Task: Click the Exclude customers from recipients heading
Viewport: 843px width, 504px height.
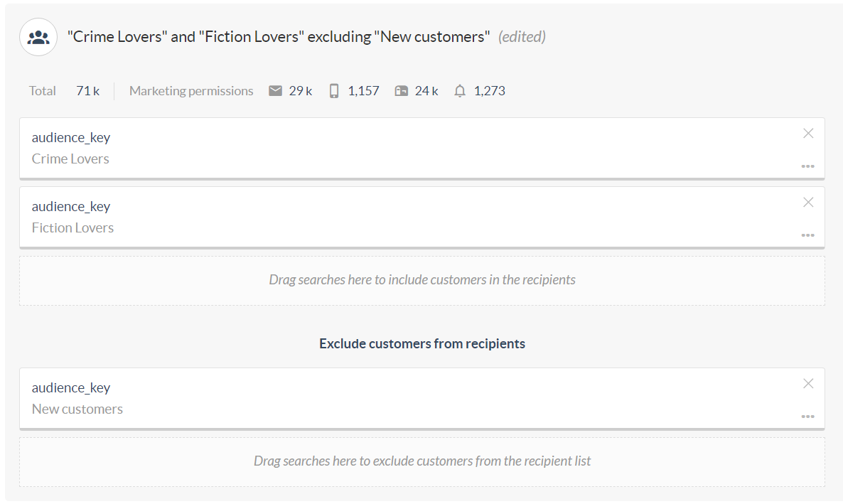Action: click(x=421, y=344)
